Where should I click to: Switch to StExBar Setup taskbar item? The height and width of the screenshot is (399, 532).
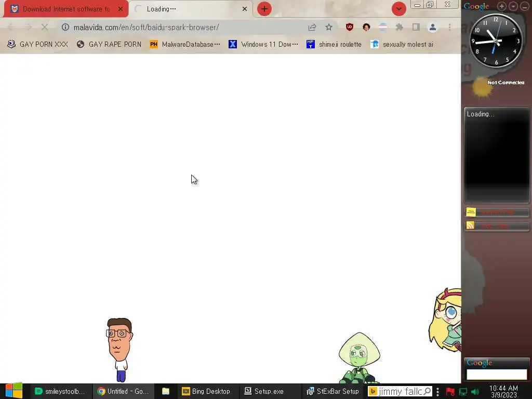coord(333,391)
